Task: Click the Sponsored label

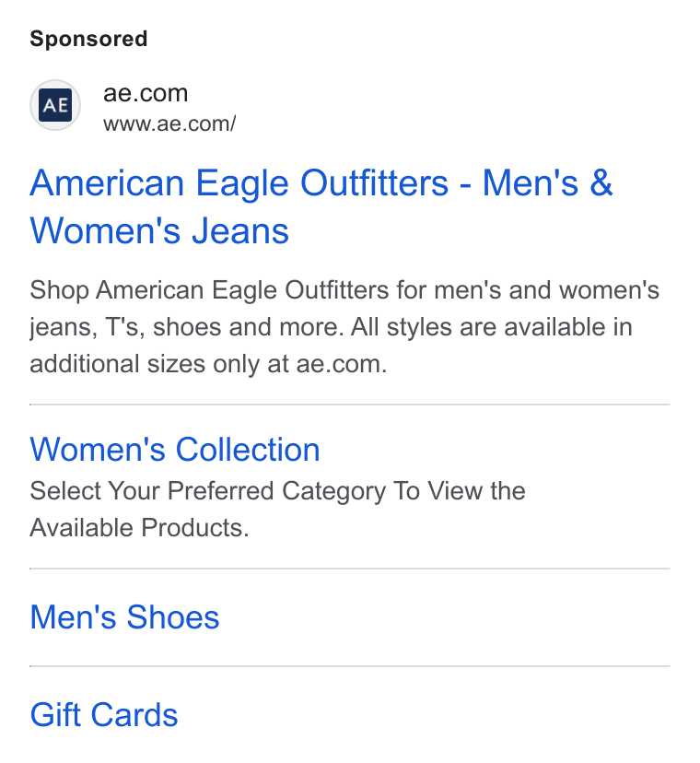Action: click(x=88, y=39)
